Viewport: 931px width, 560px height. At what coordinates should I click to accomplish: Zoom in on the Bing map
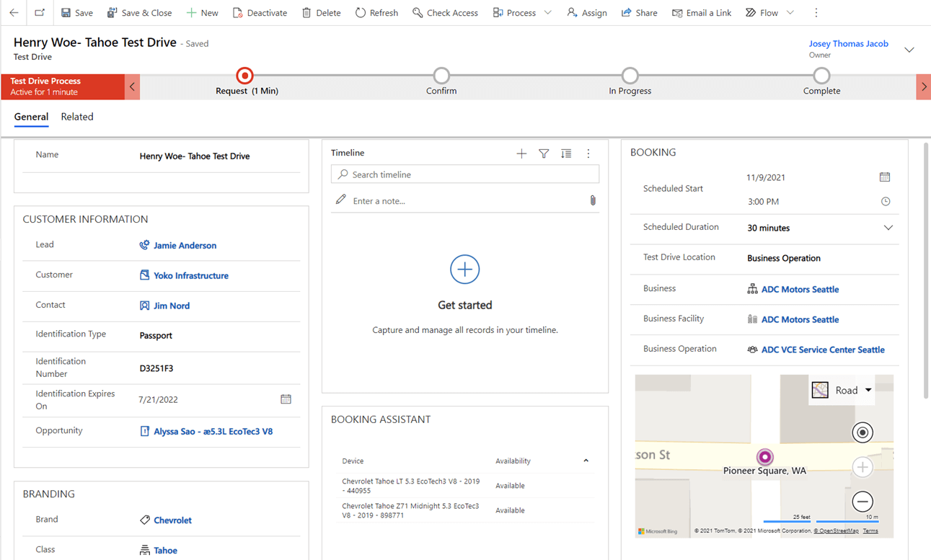[x=862, y=467]
